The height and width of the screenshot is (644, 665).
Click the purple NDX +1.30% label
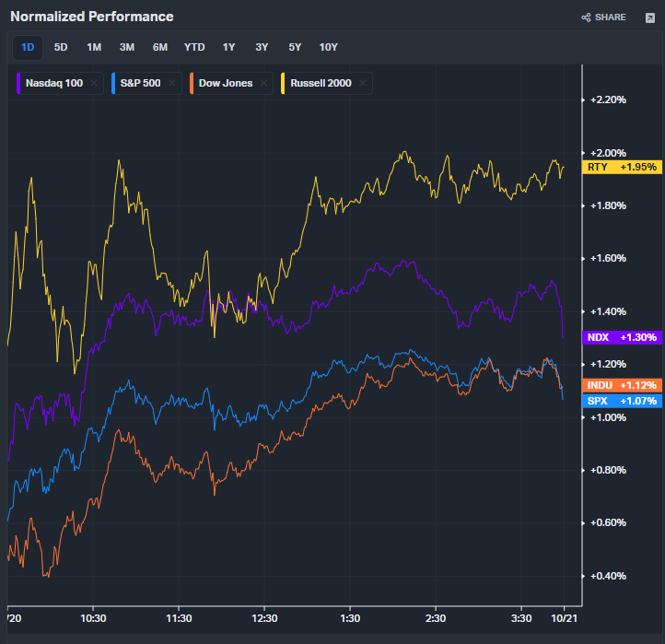[x=622, y=338]
